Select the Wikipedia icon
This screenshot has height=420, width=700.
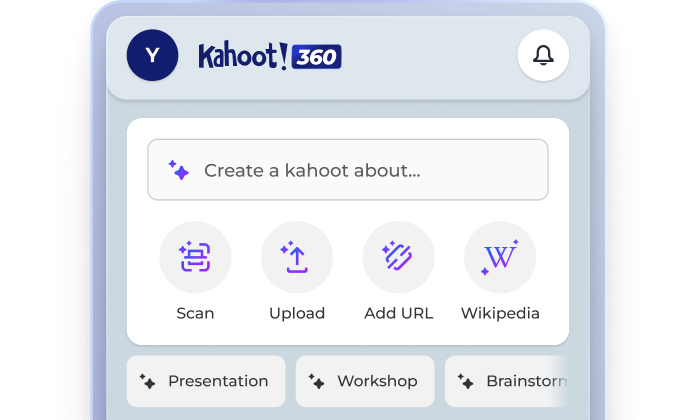tap(500, 257)
